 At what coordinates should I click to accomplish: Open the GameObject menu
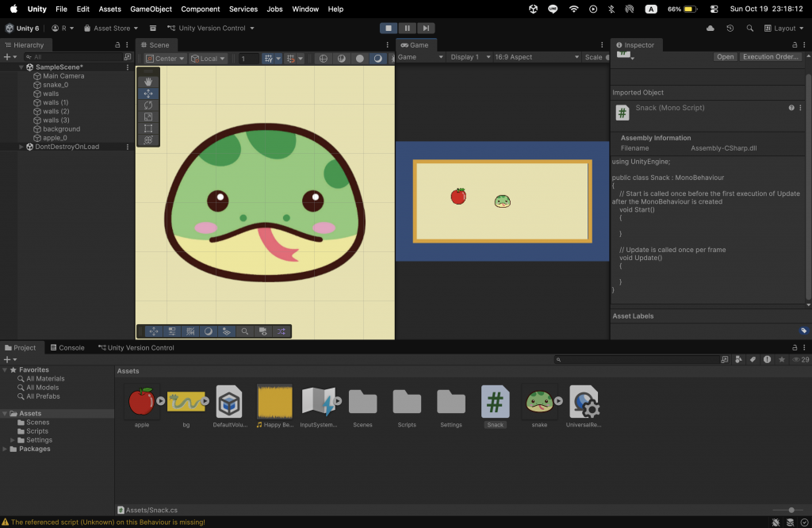(151, 9)
